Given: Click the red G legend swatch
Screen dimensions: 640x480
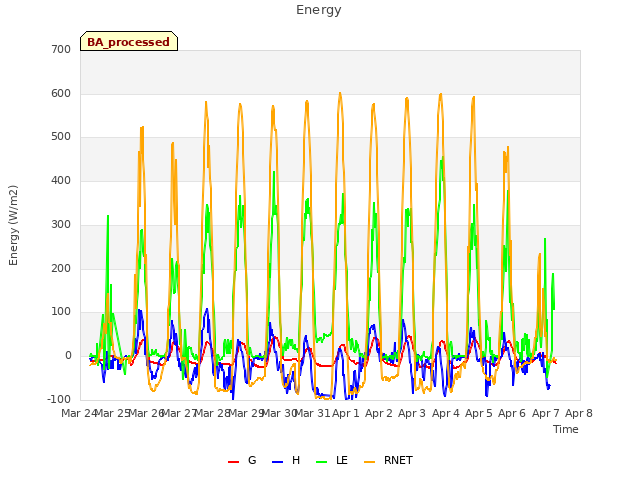Looking at the screenshot, I should [x=233, y=462].
